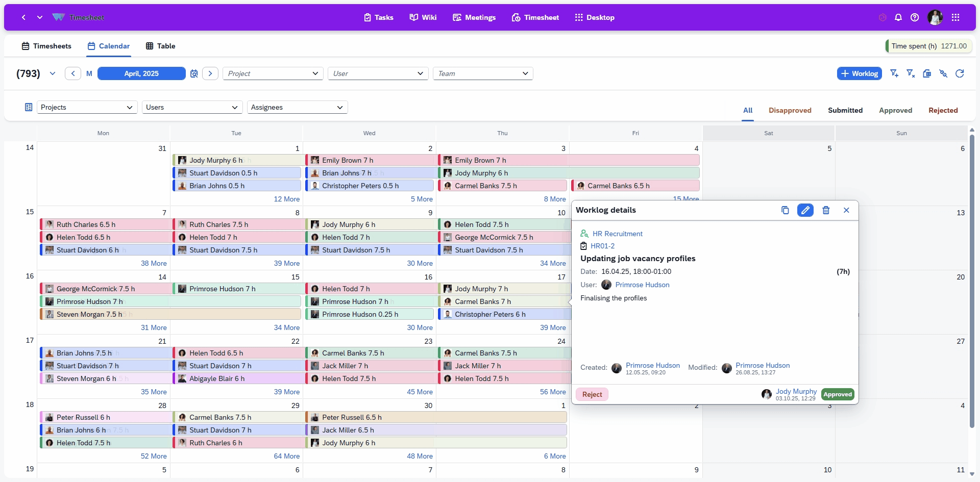Open the Team dropdown
Screen dimensions: 980x482
[482, 73]
